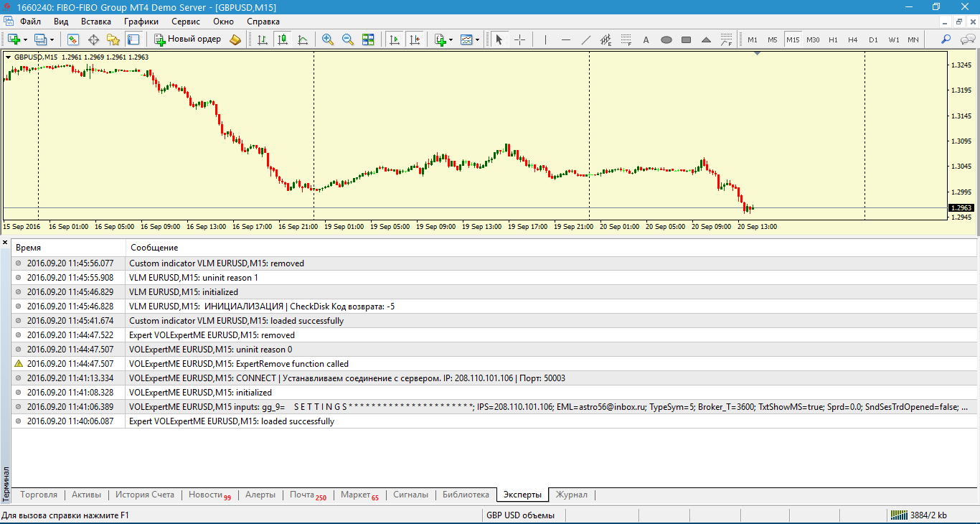980x524 pixels.
Task: Open the Вставка menu
Action: tap(96, 22)
